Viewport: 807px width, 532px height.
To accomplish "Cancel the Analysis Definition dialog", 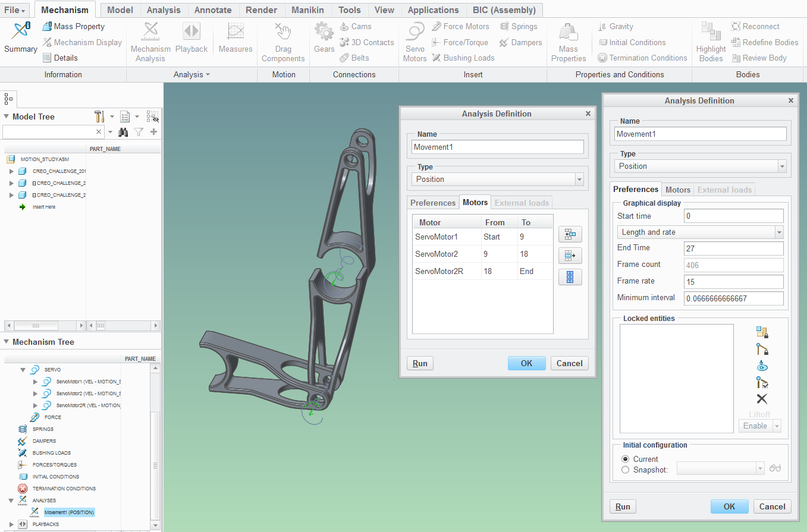I will pyautogui.click(x=772, y=506).
